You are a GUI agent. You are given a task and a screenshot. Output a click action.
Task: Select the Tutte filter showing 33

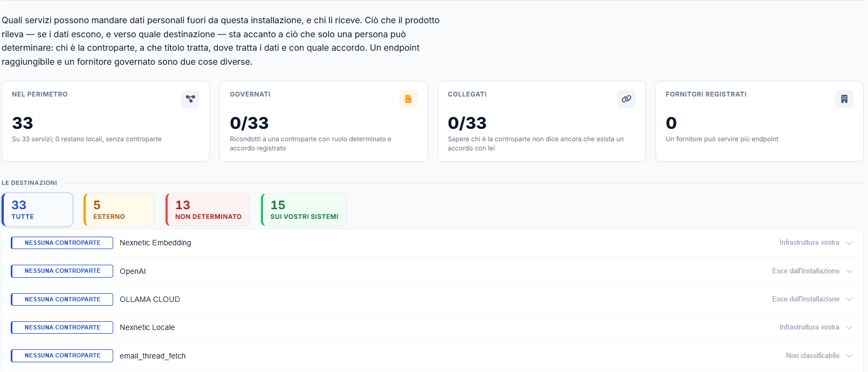click(x=38, y=210)
